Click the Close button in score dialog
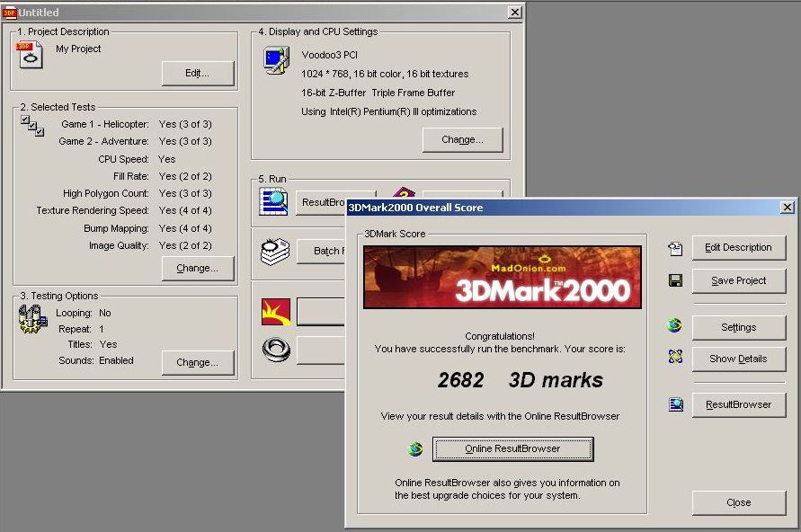 (739, 503)
